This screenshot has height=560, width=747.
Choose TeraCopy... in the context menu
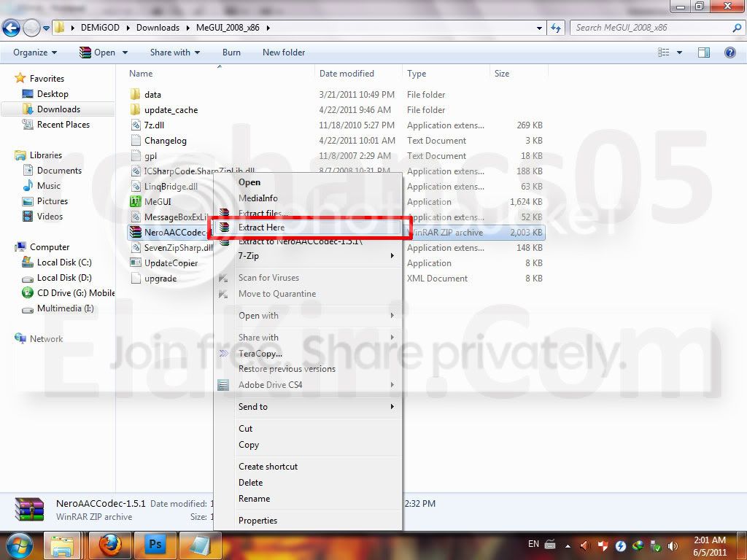click(308, 354)
